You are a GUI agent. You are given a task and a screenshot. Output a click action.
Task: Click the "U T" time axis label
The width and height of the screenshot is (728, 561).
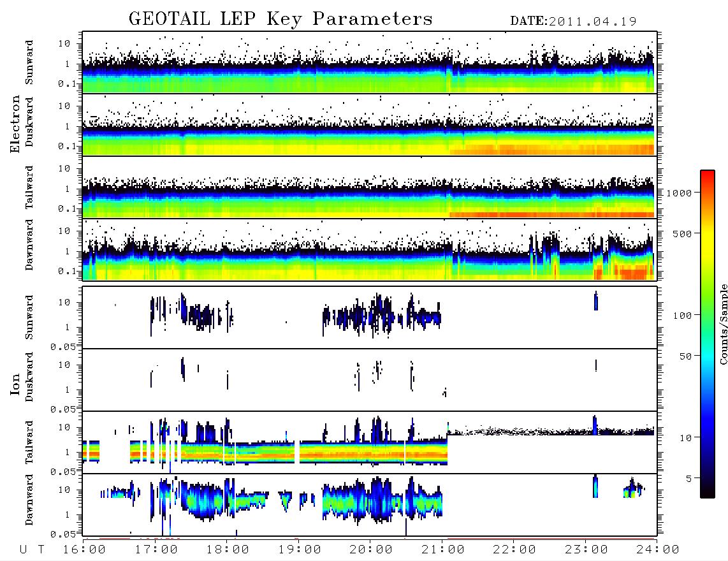(x=33, y=550)
